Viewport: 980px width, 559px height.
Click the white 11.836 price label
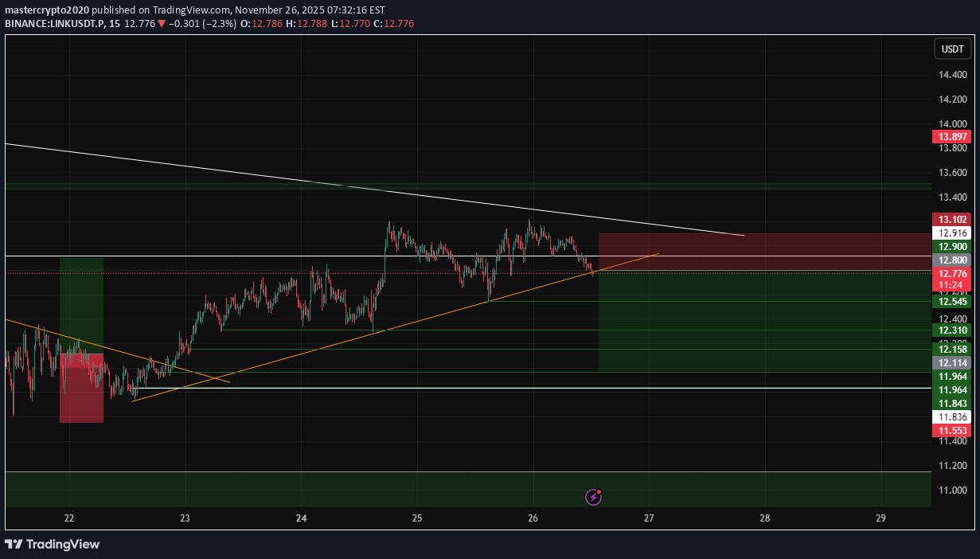952,416
